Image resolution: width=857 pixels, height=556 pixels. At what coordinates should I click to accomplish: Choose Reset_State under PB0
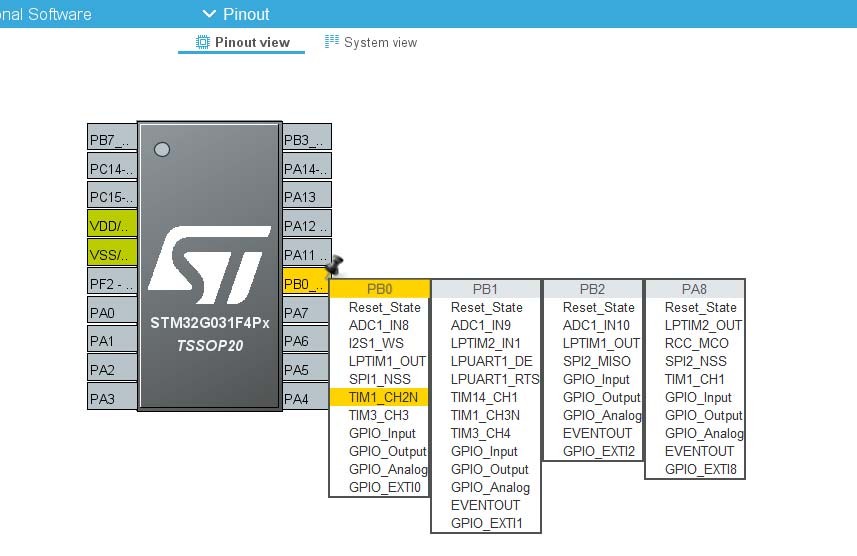pos(384,307)
